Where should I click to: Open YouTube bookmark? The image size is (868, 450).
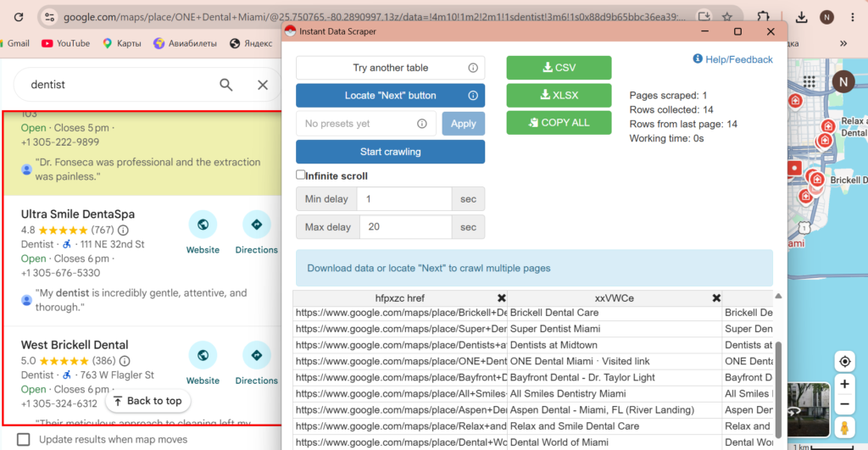tap(65, 43)
